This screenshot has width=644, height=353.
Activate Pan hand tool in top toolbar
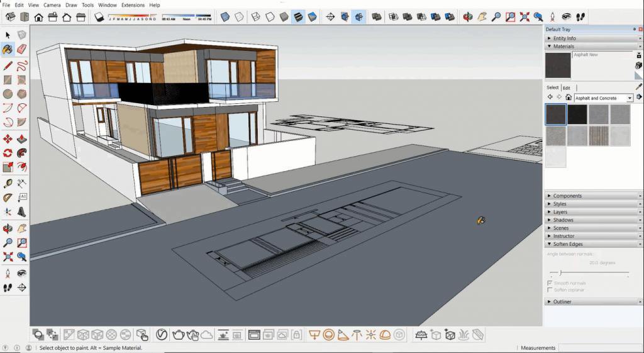482,17
